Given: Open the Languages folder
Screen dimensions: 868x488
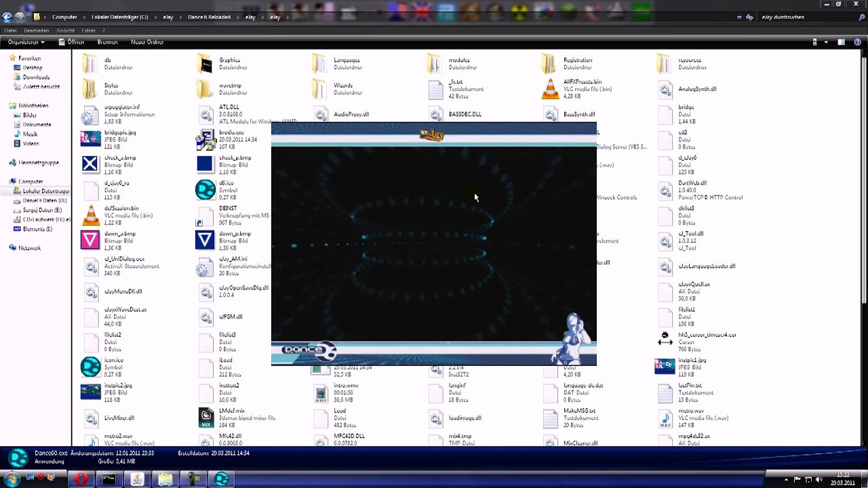Looking at the screenshot, I should pos(319,64).
